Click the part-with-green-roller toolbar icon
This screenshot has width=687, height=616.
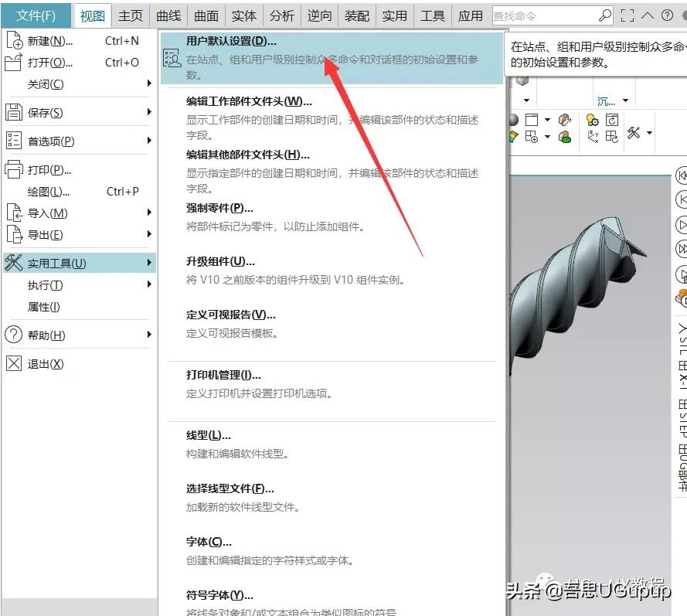tap(565, 138)
